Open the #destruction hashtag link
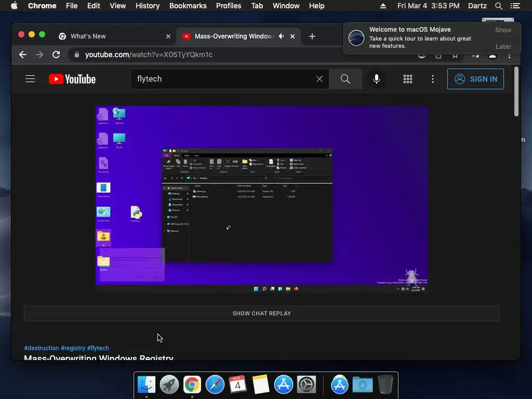Screen dimensions: 532x399 (x=42, y=348)
